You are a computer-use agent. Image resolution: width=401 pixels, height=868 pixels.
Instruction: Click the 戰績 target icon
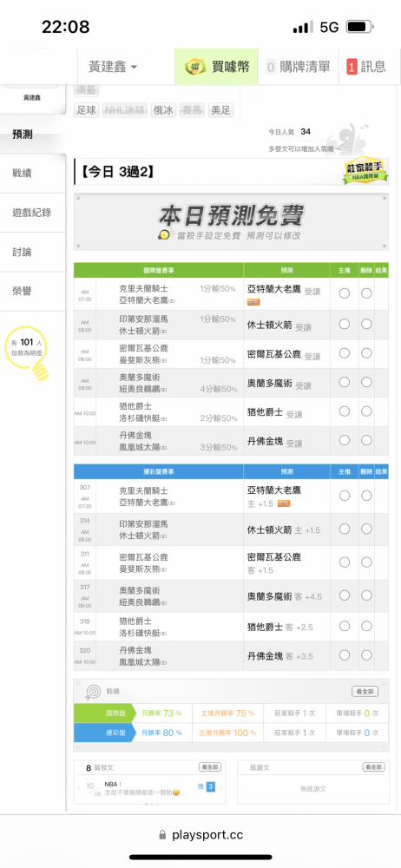[x=93, y=692]
